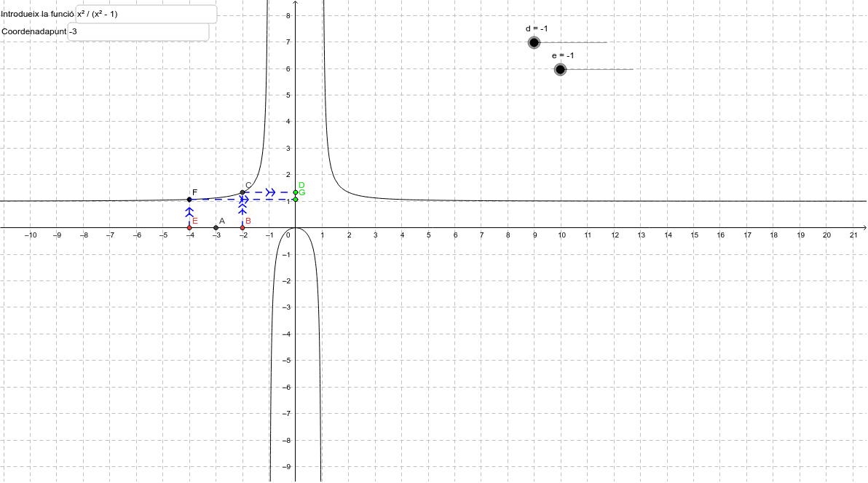Click x-axis tick label 10
Viewport: 868px width, 483px height.
tap(561, 235)
